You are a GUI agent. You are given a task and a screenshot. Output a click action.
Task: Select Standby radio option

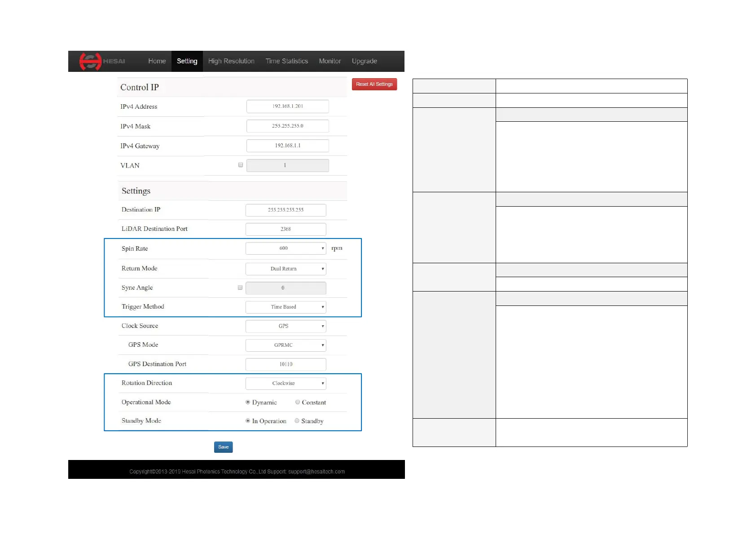coord(297,421)
